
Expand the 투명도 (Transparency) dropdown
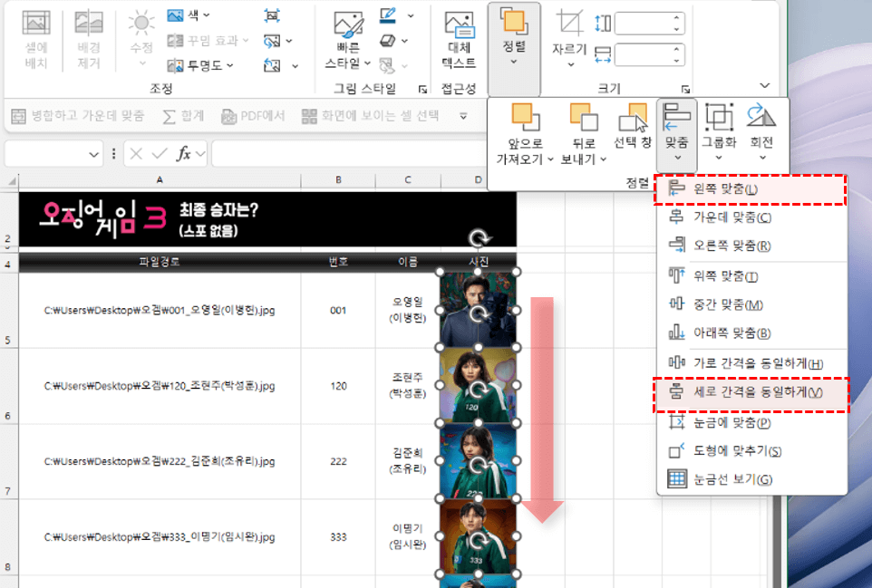point(200,65)
